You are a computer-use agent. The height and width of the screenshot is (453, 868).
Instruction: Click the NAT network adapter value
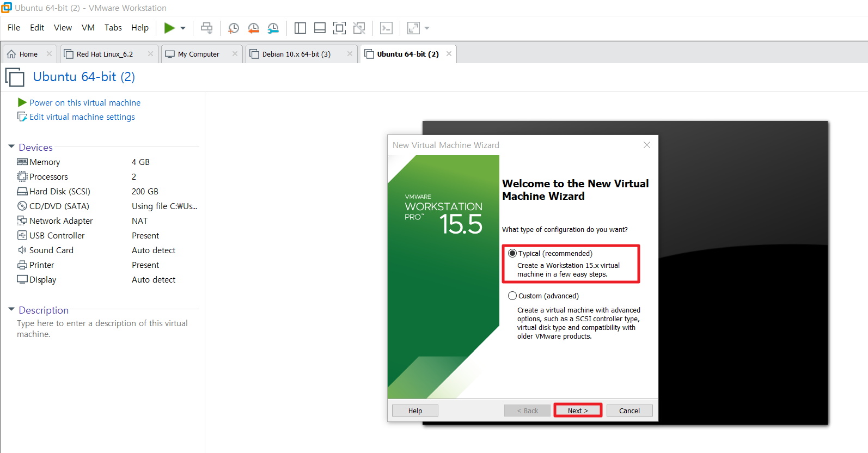click(x=140, y=221)
